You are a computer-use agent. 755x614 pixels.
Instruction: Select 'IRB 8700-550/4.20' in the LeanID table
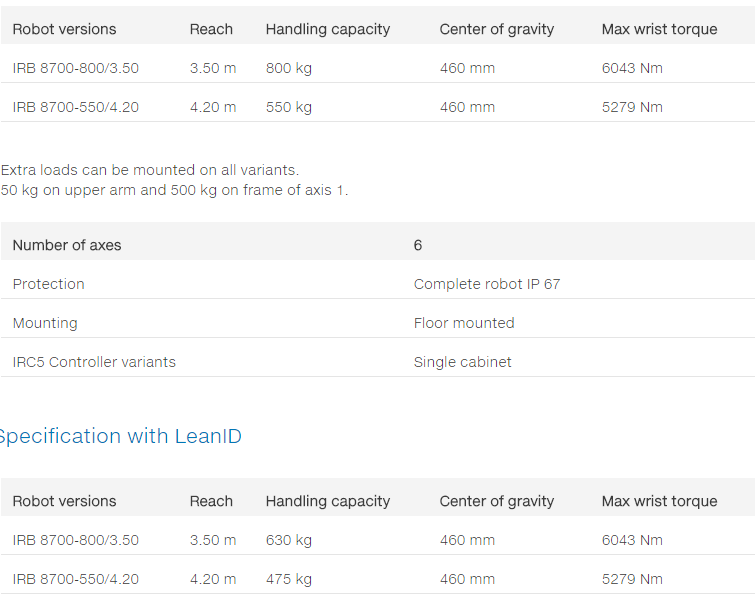(76, 579)
